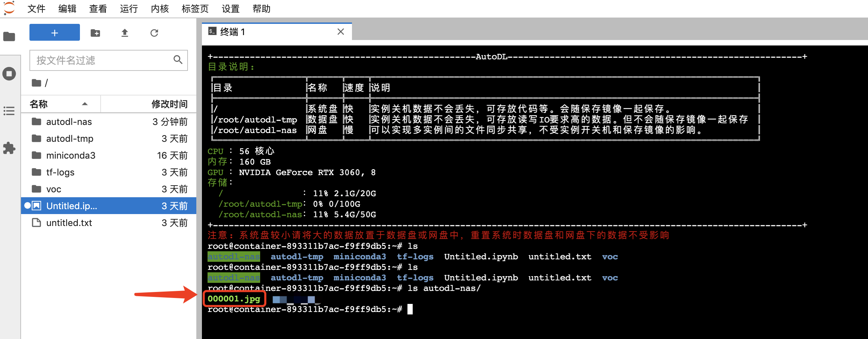Open the file browser sidebar folder icon
868x339 pixels.
[x=9, y=36]
